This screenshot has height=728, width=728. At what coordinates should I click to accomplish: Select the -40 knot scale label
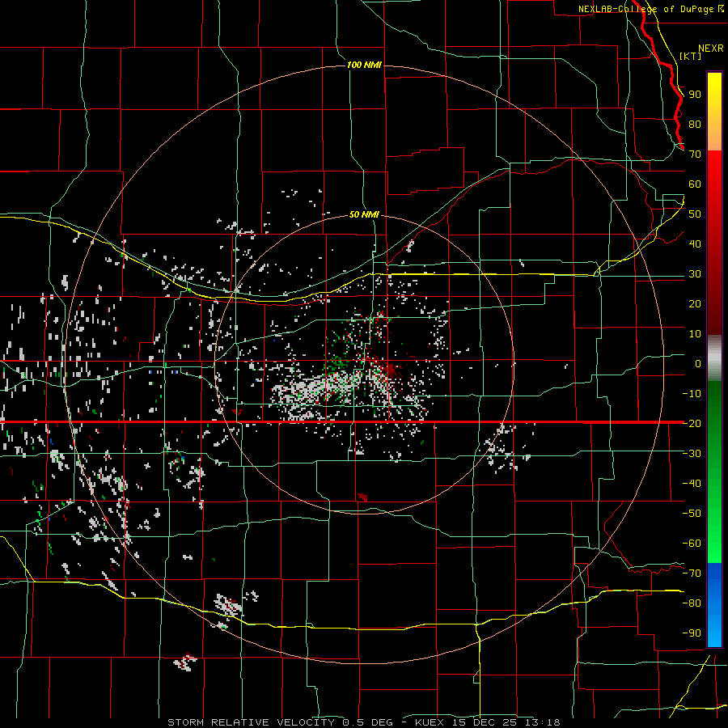point(692,484)
